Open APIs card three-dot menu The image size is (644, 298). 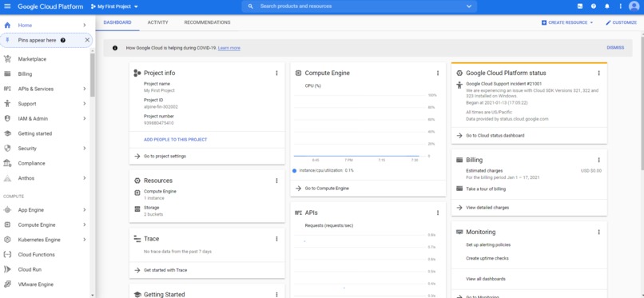[x=437, y=213]
